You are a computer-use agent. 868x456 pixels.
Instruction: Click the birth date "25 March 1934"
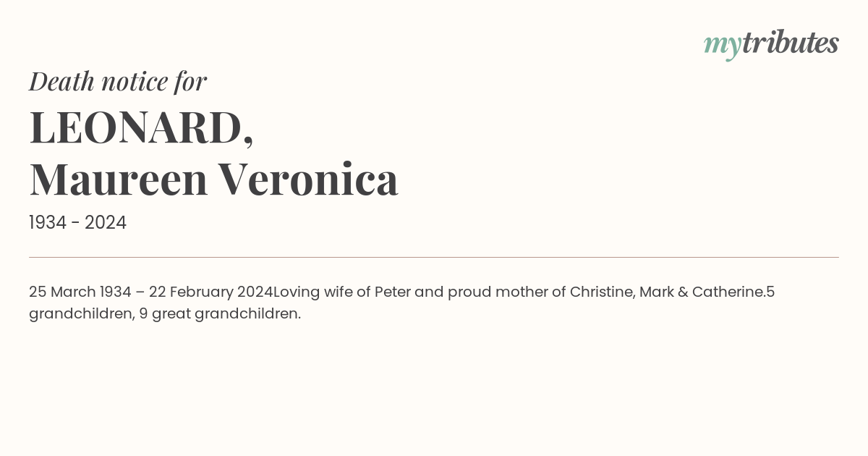click(x=80, y=292)
